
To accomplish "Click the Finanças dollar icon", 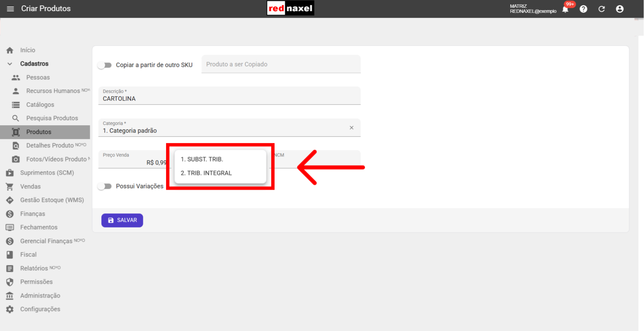I will point(10,214).
